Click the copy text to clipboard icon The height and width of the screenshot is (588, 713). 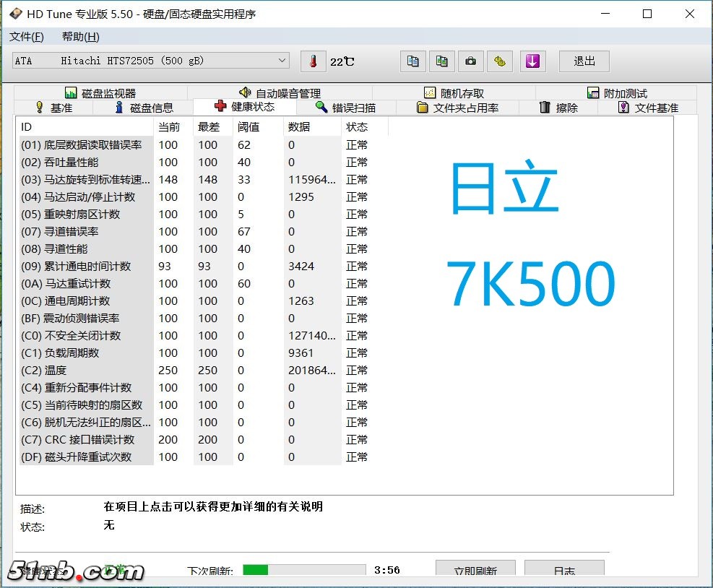point(412,61)
